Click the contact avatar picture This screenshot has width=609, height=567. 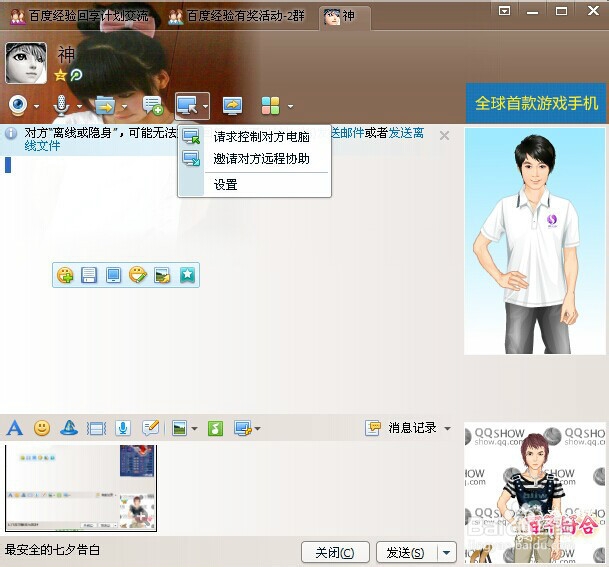click(26, 63)
